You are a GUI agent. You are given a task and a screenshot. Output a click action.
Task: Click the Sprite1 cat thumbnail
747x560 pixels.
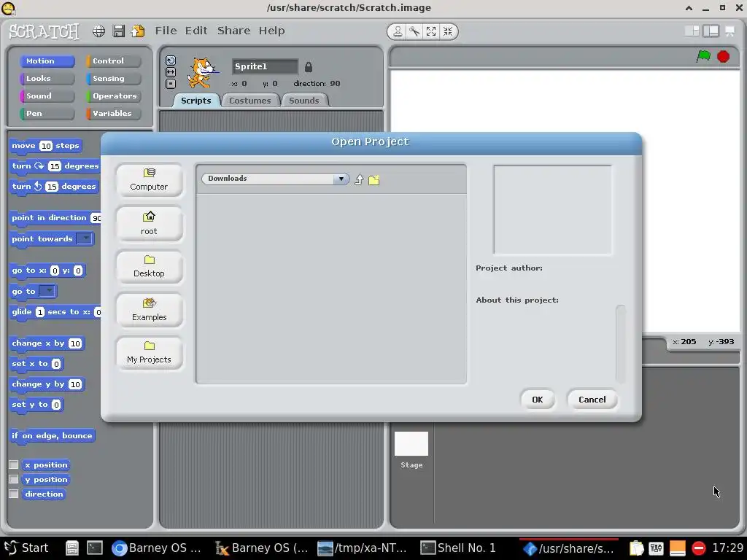tap(203, 72)
